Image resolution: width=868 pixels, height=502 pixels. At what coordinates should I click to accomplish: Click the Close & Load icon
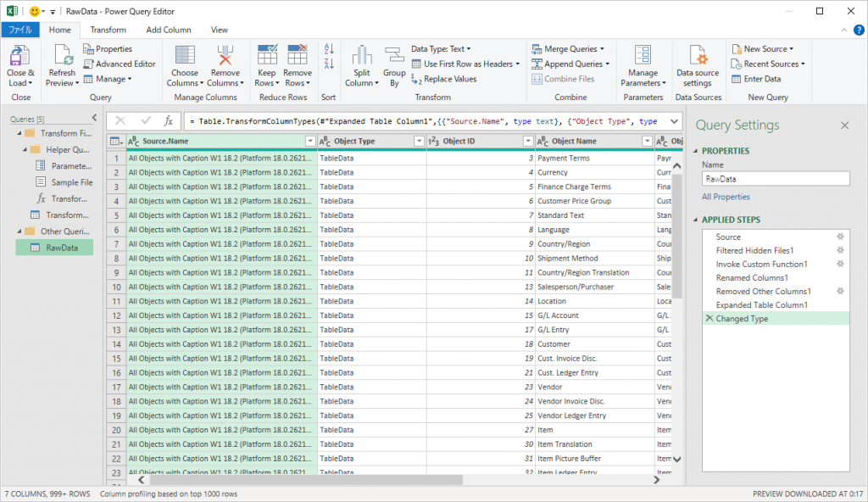click(x=20, y=56)
